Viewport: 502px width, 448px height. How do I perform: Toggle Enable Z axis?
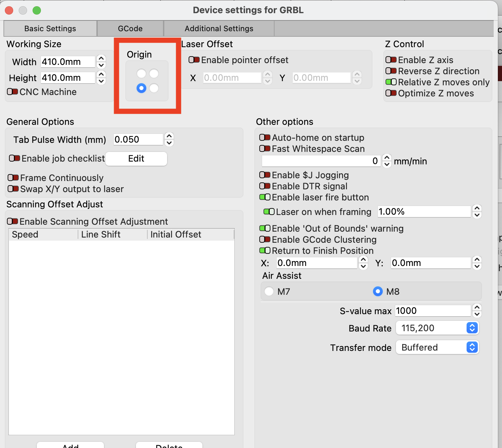pos(391,60)
